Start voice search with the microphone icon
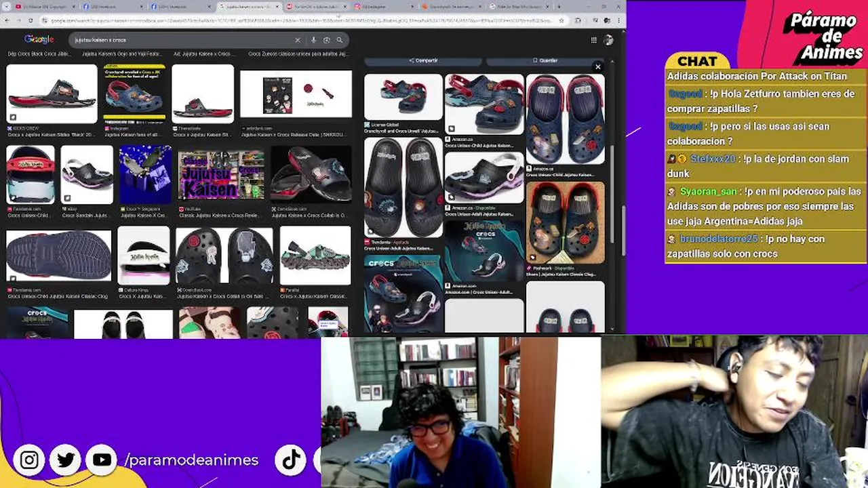The width and height of the screenshot is (868, 488). [313, 40]
